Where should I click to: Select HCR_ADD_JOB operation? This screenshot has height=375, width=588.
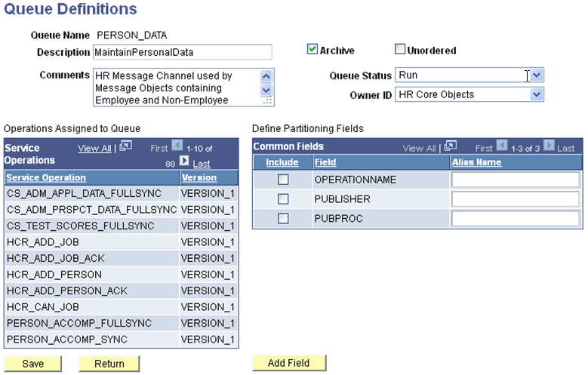(x=121, y=242)
